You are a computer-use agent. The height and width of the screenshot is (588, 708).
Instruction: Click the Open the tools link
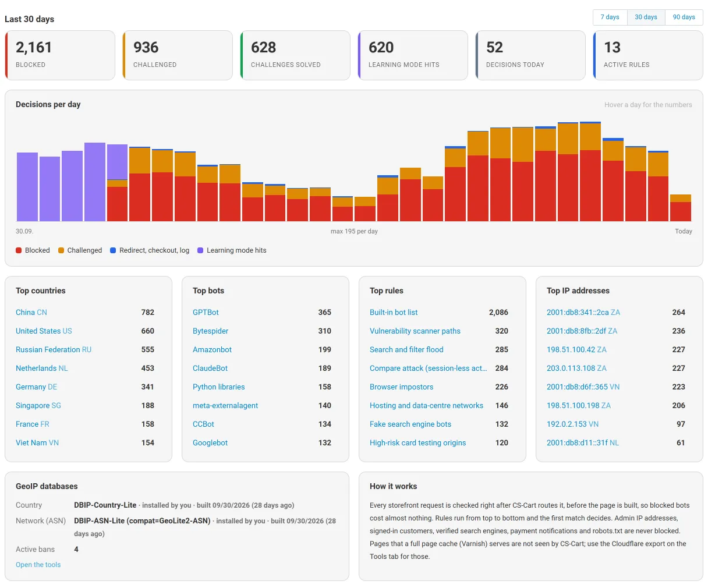click(38, 565)
